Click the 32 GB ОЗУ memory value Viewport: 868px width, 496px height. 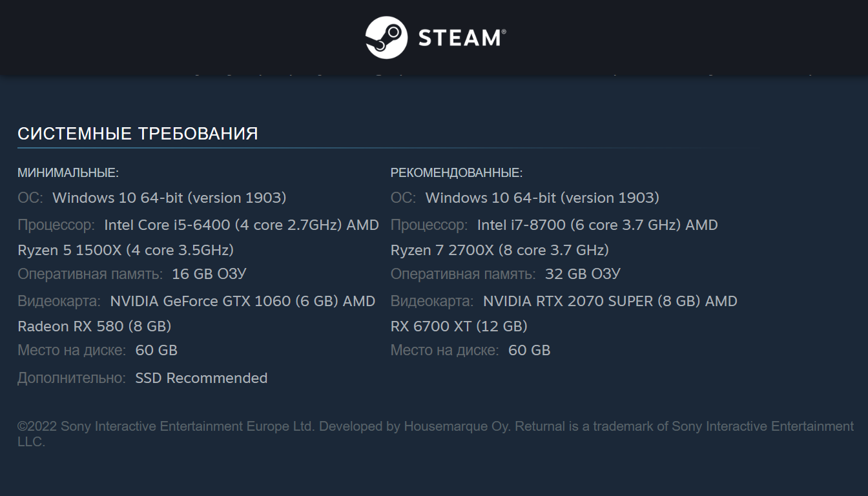[582, 274]
